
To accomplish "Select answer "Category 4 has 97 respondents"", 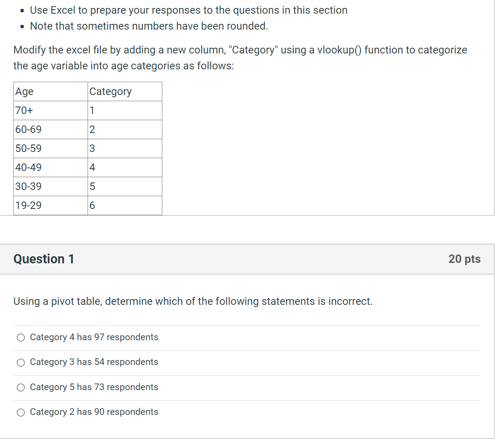I will pos(20,337).
